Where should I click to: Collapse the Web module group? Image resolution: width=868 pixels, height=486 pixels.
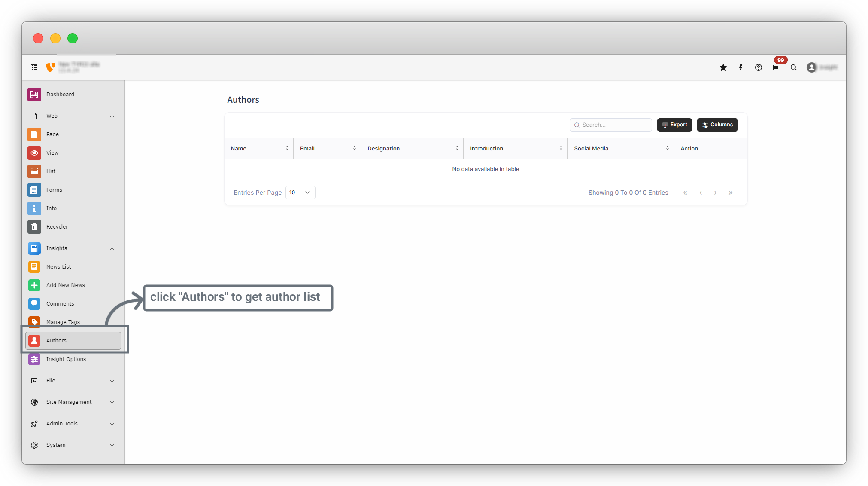point(112,116)
